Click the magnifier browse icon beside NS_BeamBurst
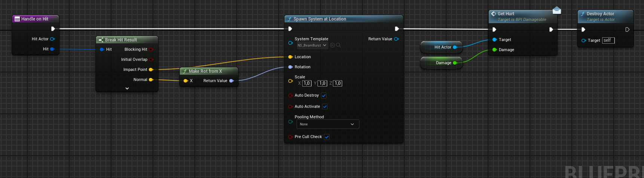 (338, 45)
